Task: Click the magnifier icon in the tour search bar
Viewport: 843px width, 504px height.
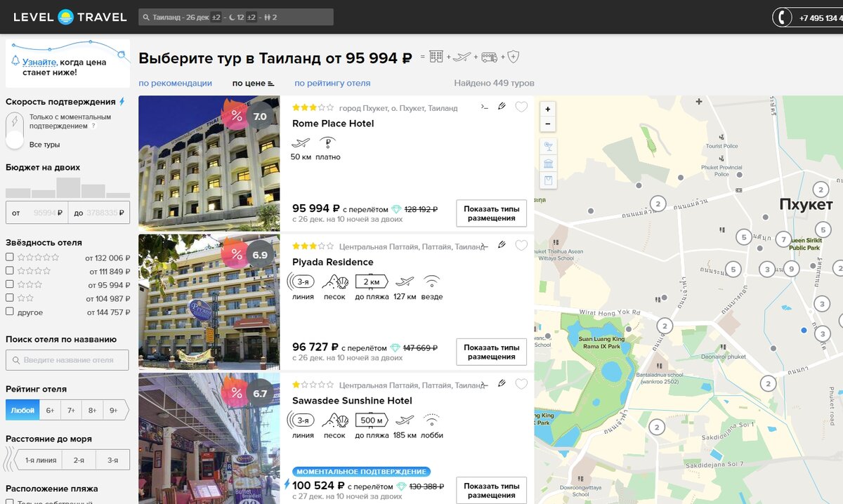Action: pyautogui.click(x=145, y=17)
